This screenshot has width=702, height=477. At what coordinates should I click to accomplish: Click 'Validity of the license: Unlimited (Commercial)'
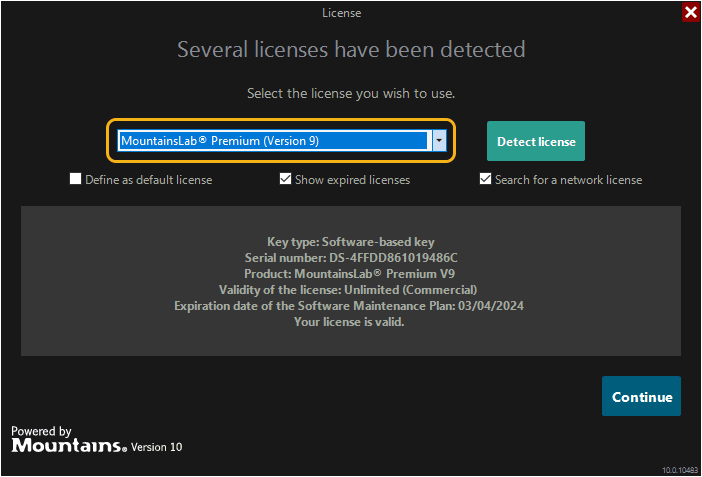[348, 290]
